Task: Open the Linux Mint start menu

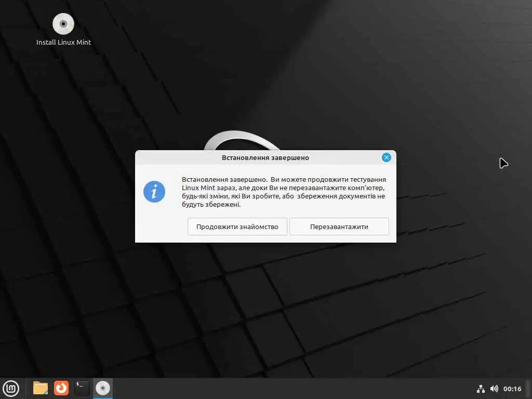Action: pyautogui.click(x=11, y=389)
